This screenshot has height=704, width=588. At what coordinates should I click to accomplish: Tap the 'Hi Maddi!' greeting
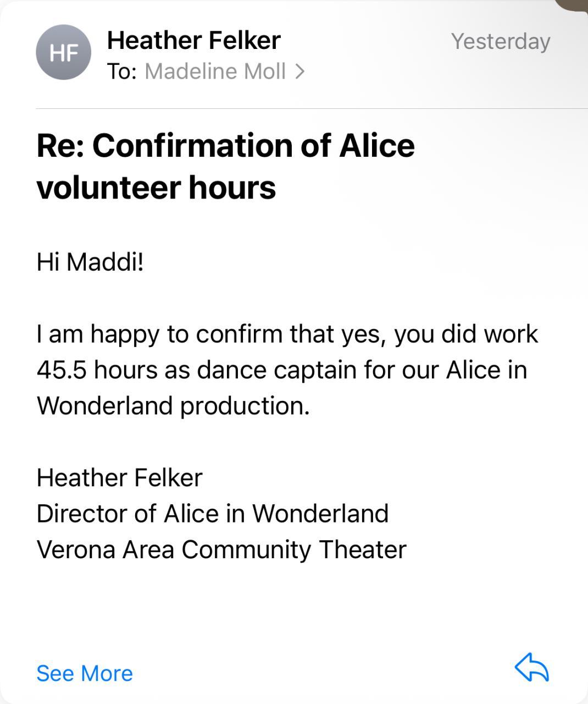[x=90, y=262]
